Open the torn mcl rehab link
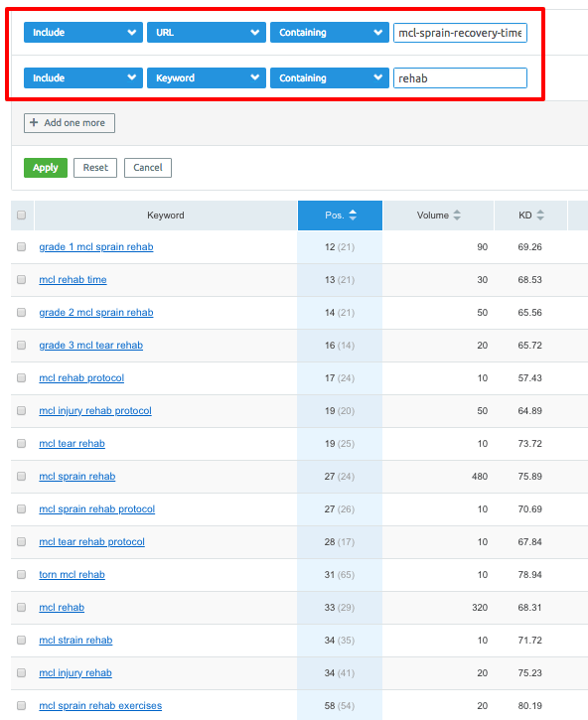This screenshot has height=720, width=588. click(73, 574)
